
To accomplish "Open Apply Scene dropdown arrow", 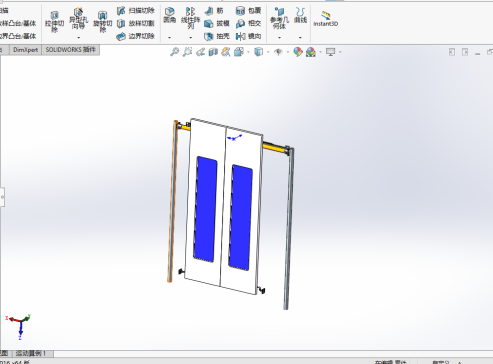I will pos(320,52).
